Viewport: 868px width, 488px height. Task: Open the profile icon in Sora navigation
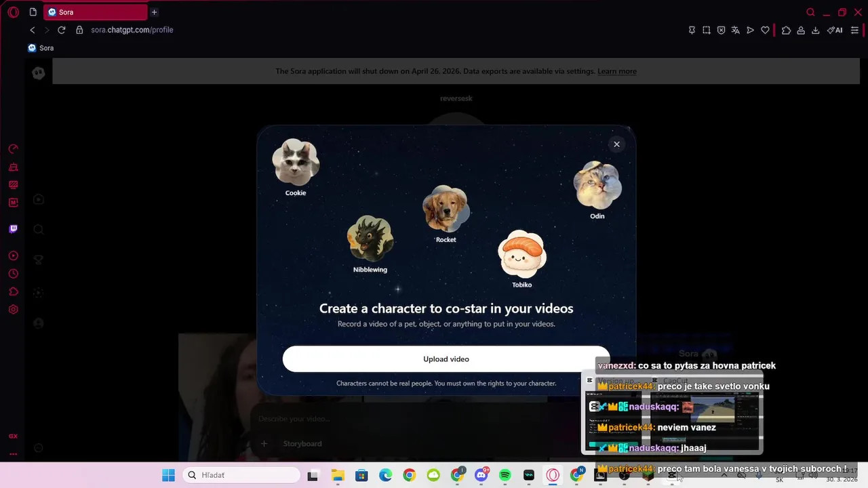pyautogui.click(x=39, y=323)
